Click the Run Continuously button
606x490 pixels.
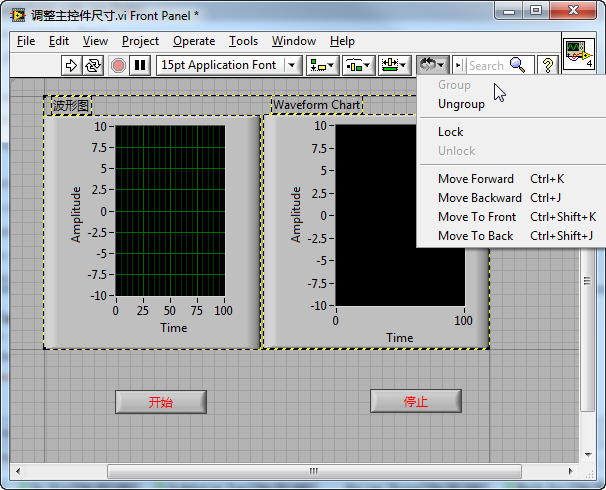tap(93, 65)
